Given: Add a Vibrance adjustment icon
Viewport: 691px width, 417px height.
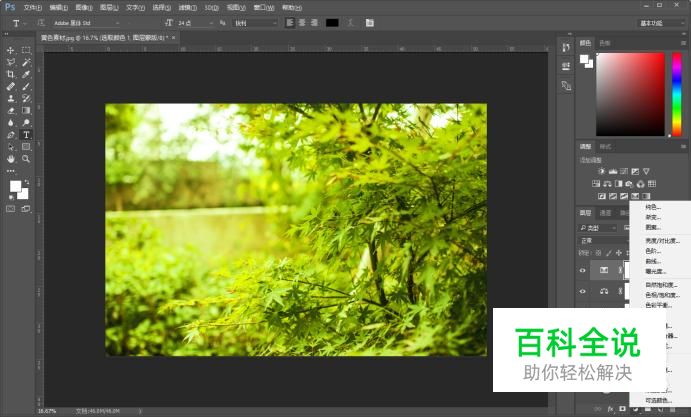Looking at the screenshot, I should (646, 171).
